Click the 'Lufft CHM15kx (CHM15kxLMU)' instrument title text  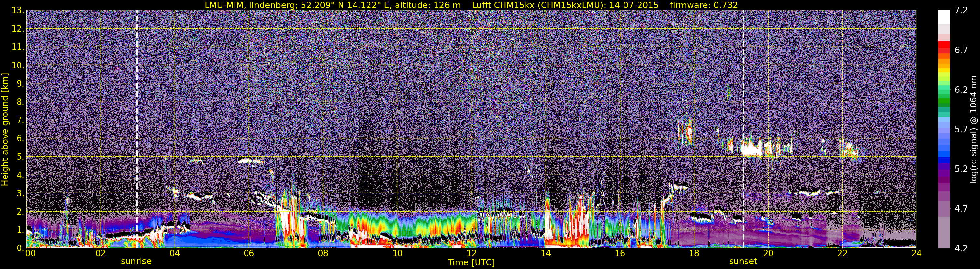pyautogui.click(x=538, y=5)
